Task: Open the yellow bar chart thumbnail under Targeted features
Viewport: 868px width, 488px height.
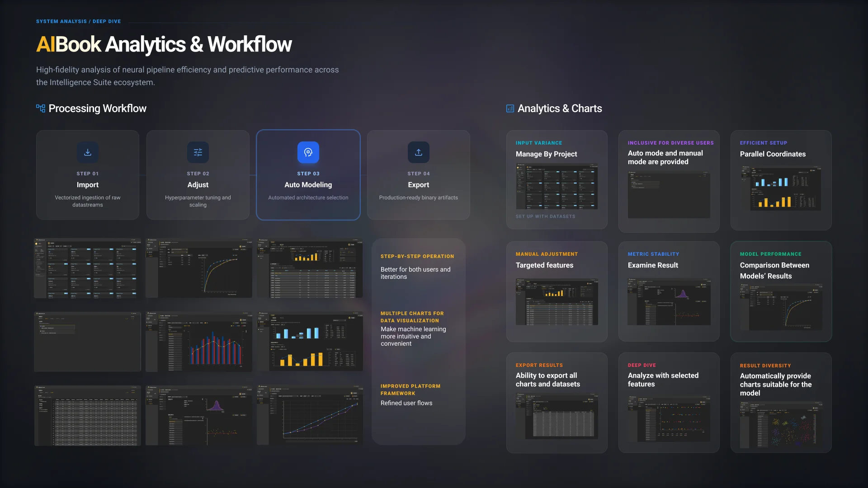Action: [x=557, y=302]
